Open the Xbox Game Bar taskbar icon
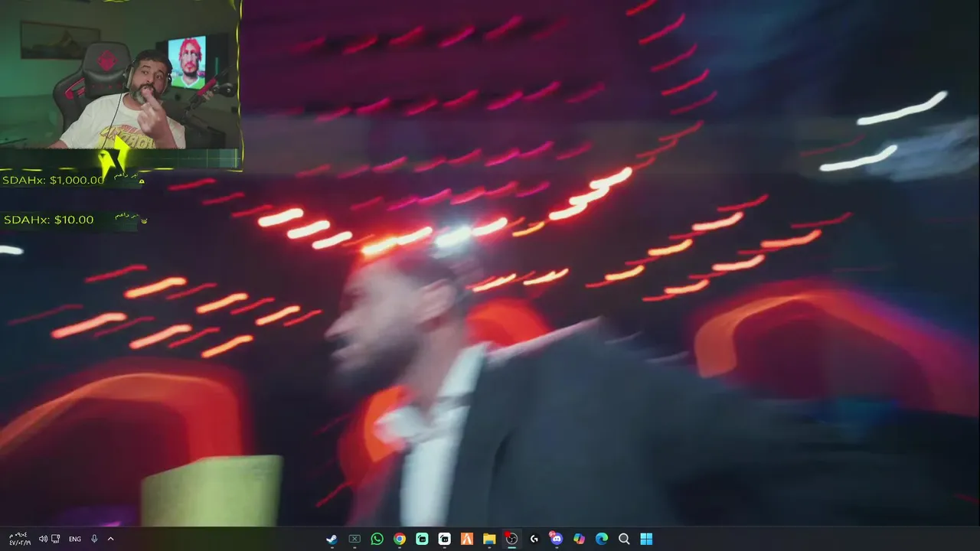The width and height of the screenshot is (980, 551). click(354, 539)
